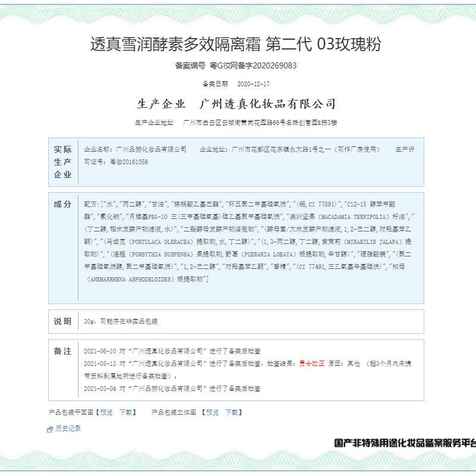Click the 生产企业 广州透真化妆品有限公司 heading
Screen dimensions: 476x476
pyautogui.click(x=236, y=104)
